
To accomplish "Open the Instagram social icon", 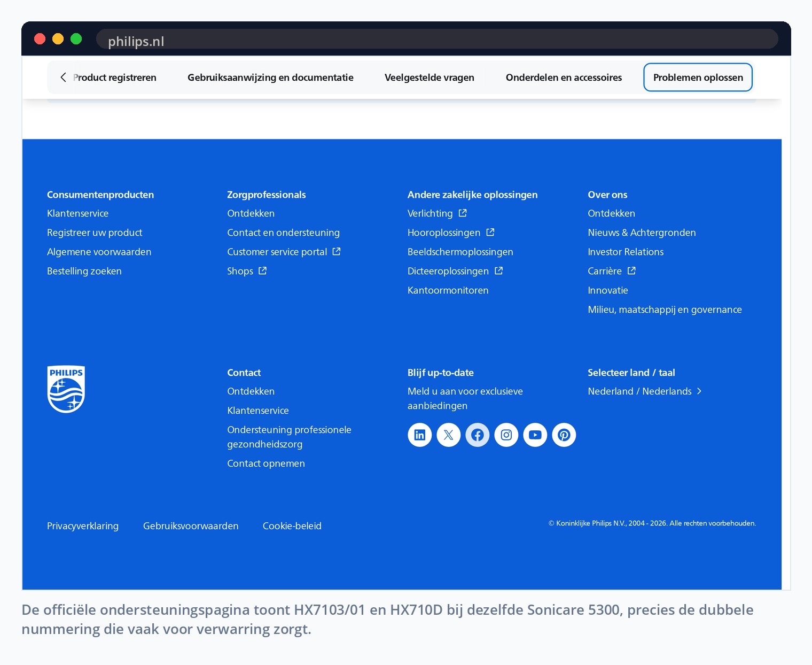I will pyautogui.click(x=506, y=435).
